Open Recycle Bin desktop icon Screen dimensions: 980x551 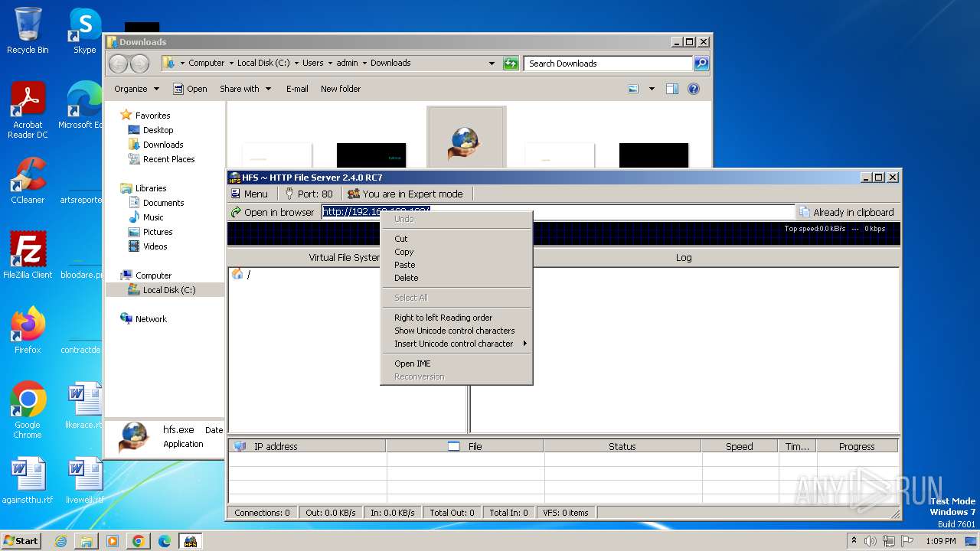[x=28, y=31]
